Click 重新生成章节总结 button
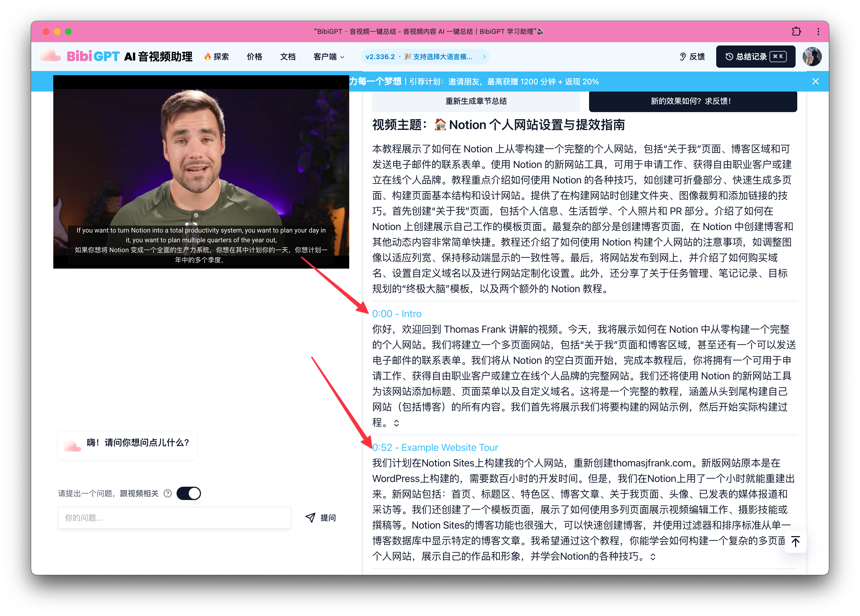The image size is (860, 616). tap(476, 101)
